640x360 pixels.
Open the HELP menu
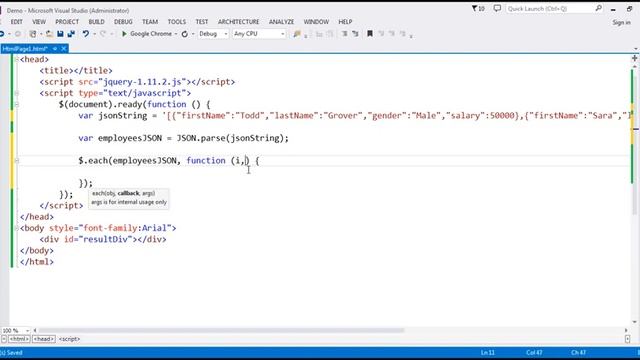pyautogui.click(x=345, y=22)
